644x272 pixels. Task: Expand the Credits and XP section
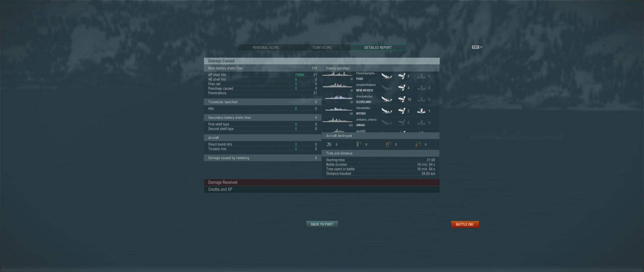pos(322,189)
